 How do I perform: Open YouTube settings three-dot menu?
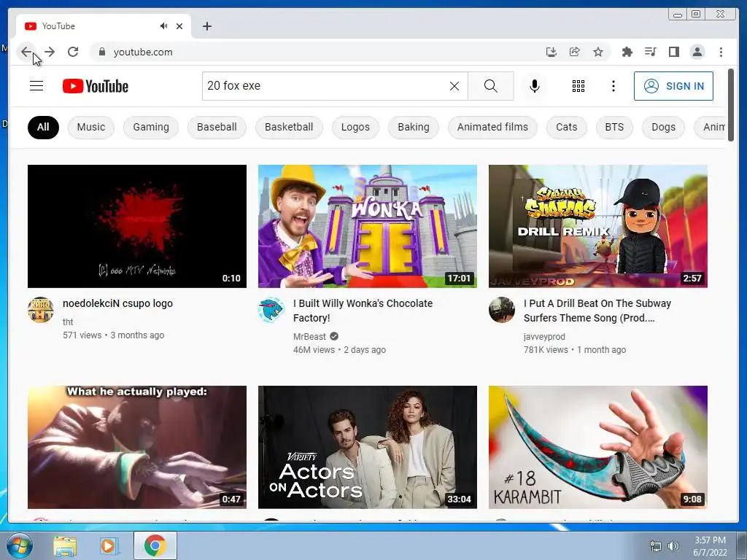(x=613, y=86)
